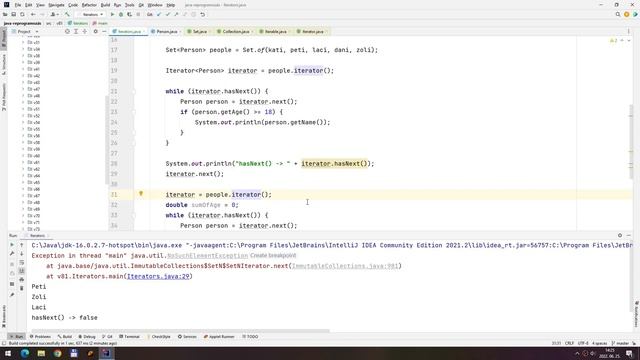Start debugging with the bug icon in the toolbar
640x360 pixels.
(x=121, y=14)
